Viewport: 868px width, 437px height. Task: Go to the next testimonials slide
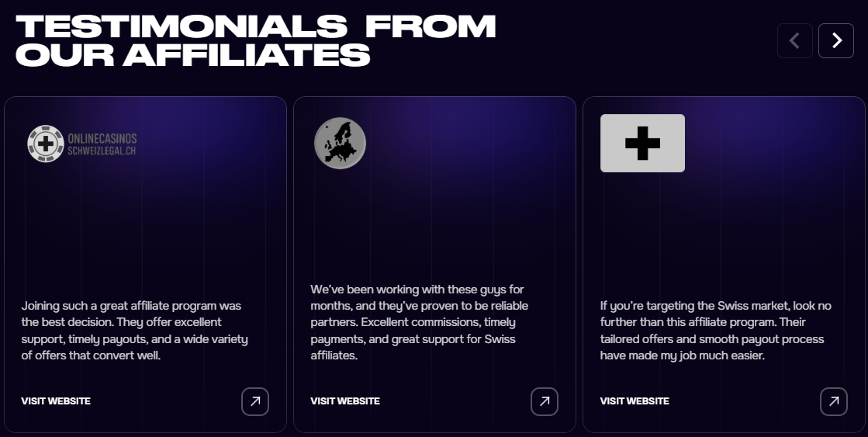tap(836, 40)
